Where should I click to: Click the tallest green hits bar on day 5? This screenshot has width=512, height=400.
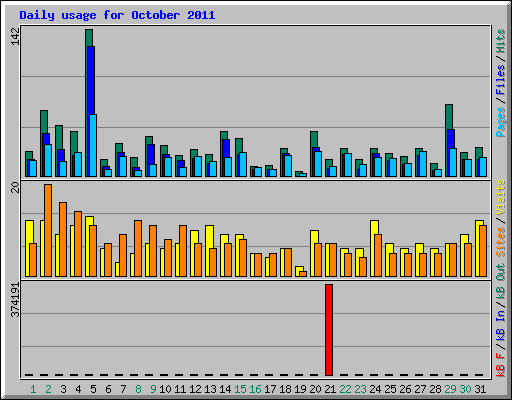(89, 37)
